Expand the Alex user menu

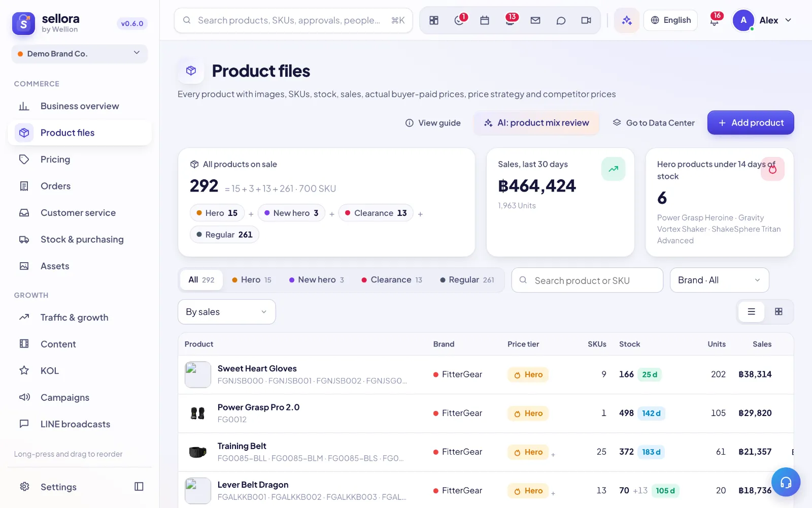(x=762, y=20)
